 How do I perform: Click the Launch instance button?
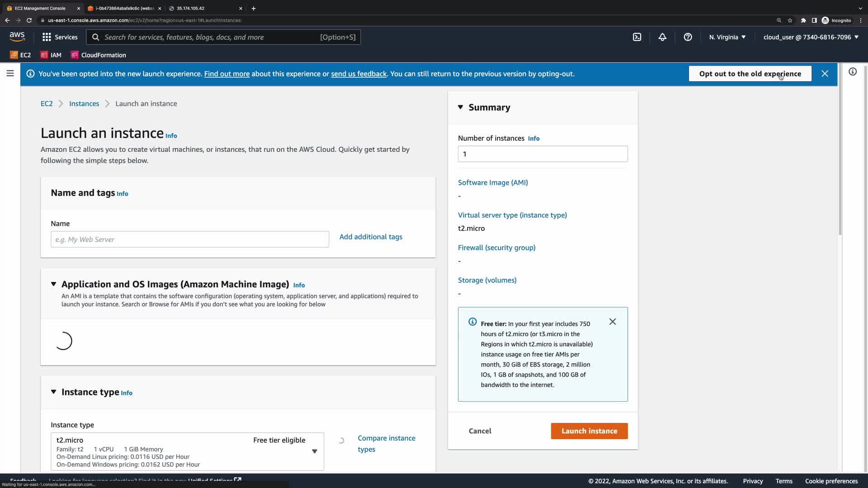tap(589, 431)
